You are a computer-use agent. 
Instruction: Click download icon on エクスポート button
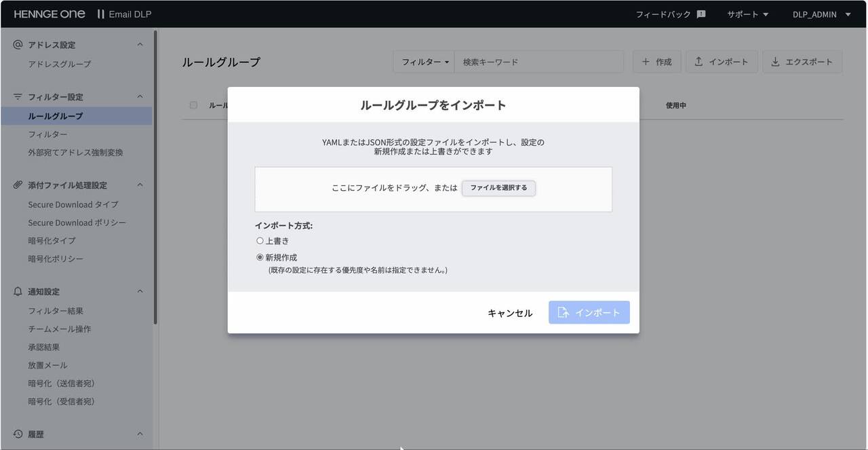[775, 62]
